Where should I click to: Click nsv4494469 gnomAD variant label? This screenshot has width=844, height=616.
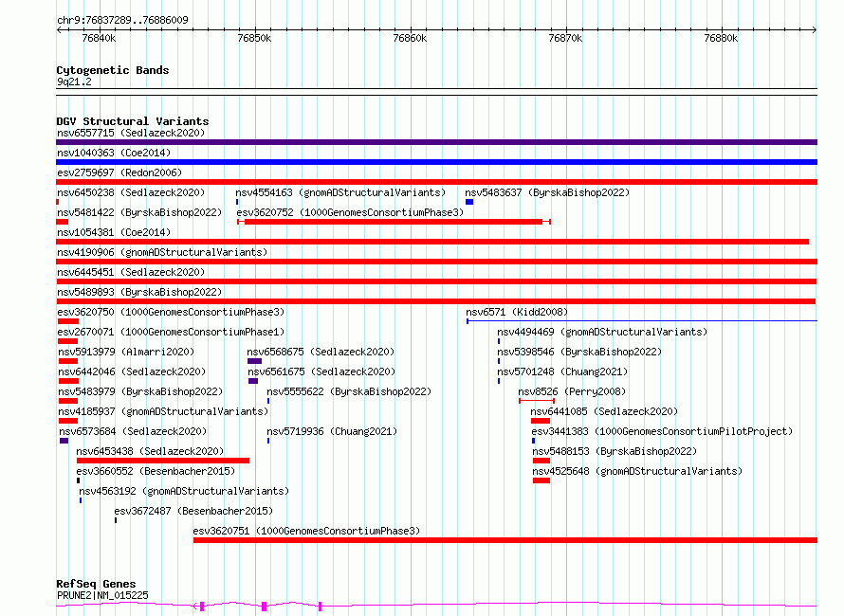point(602,332)
